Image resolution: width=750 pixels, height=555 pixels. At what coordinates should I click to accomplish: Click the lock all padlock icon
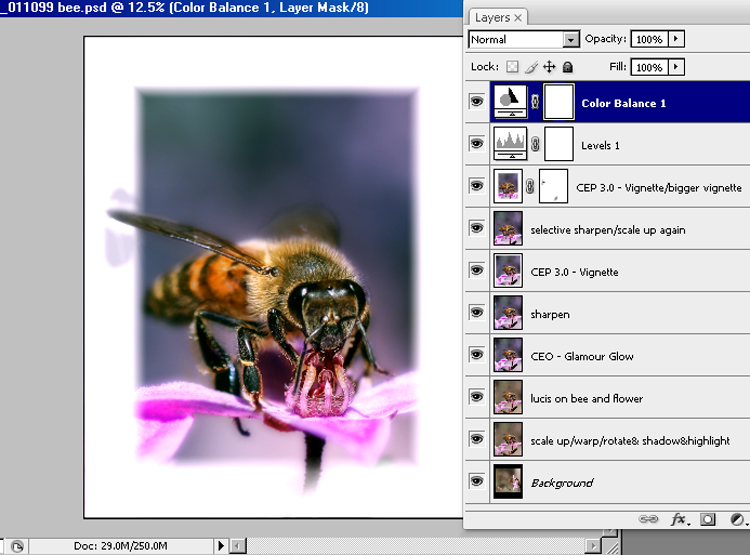(567, 67)
